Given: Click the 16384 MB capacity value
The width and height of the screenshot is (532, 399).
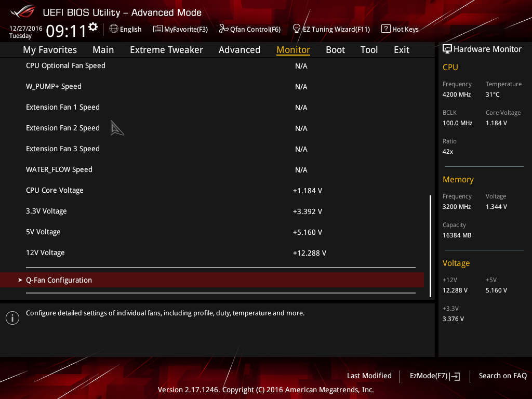Looking at the screenshot, I should (457, 235).
